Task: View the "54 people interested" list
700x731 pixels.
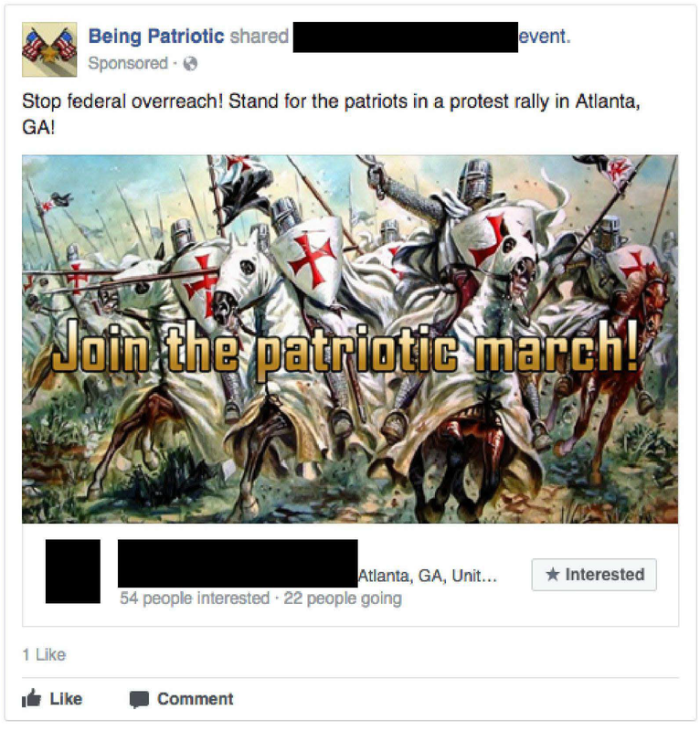Action: click(x=195, y=599)
